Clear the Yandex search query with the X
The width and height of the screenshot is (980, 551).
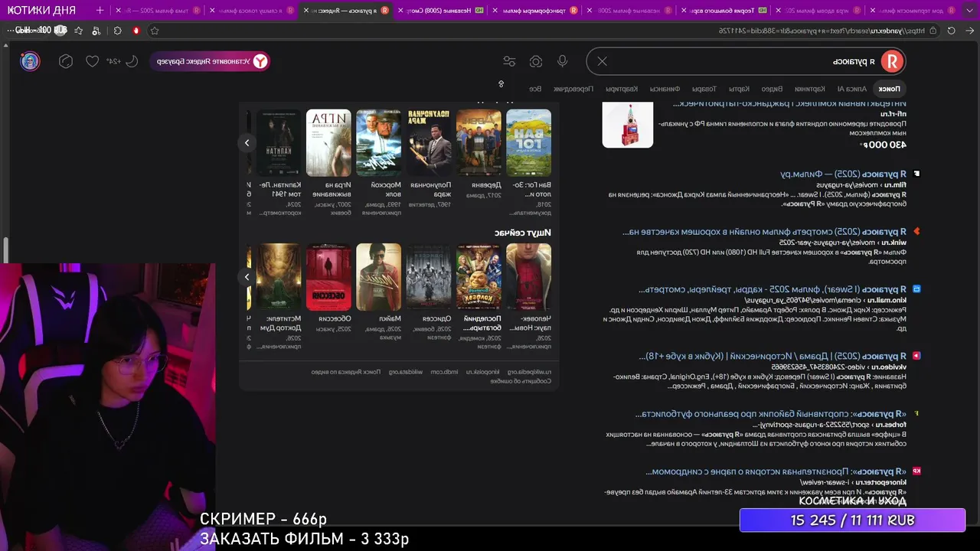(602, 61)
